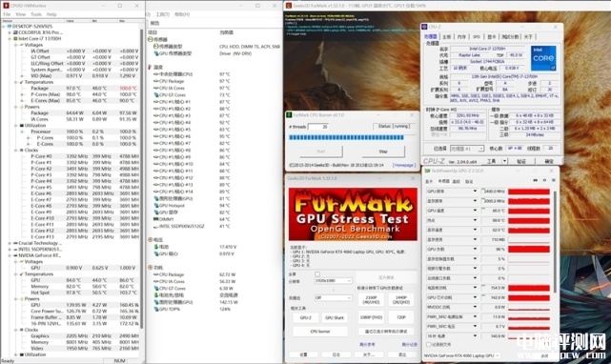Click the GPU 负载 red history graph in GPU-Z
Screen dimensions: 611x364
click(x=529, y=249)
